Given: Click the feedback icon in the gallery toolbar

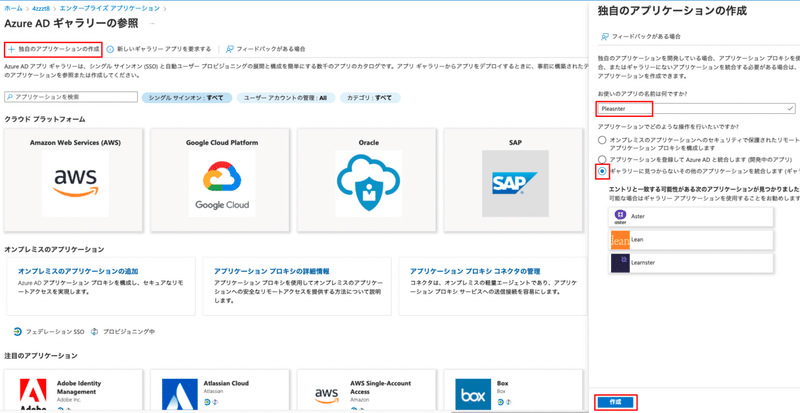Looking at the screenshot, I should (229, 49).
